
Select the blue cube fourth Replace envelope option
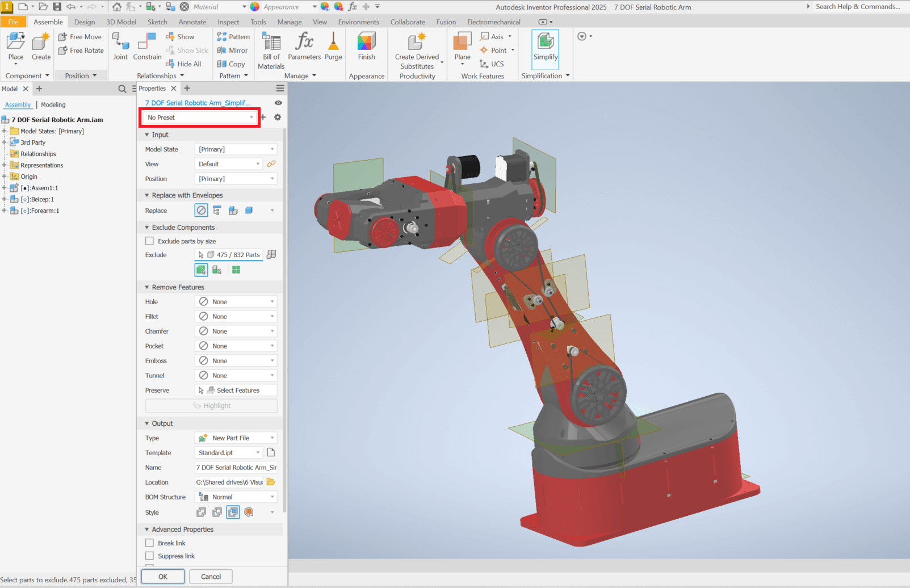point(249,211)
